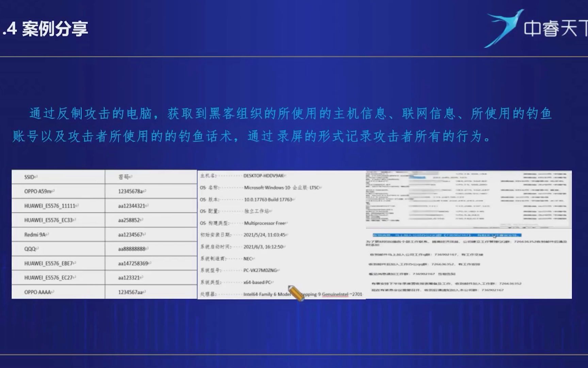Viewport: 588px width, 368px height.
Task: Click the second paragraph line starting 账号以及攻击者
Action: 251,136
